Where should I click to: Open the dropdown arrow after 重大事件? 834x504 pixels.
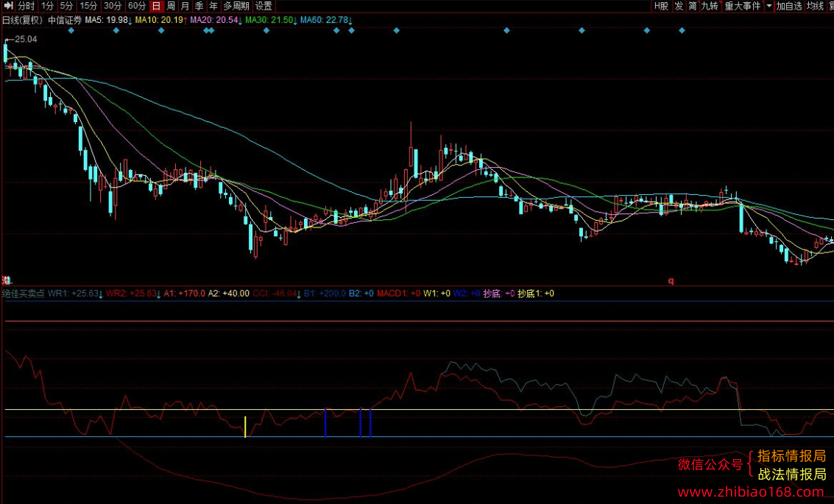(x=769, y=6)
